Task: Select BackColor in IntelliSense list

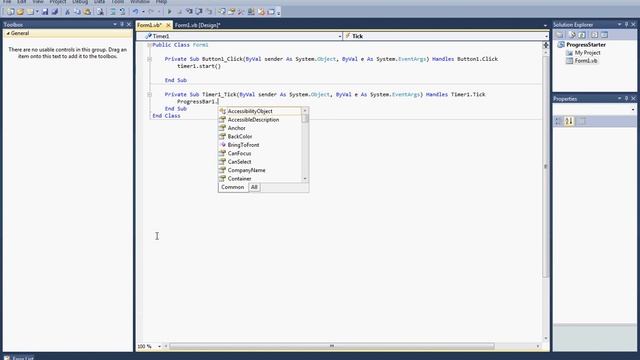Action: (x=260, y=136)
